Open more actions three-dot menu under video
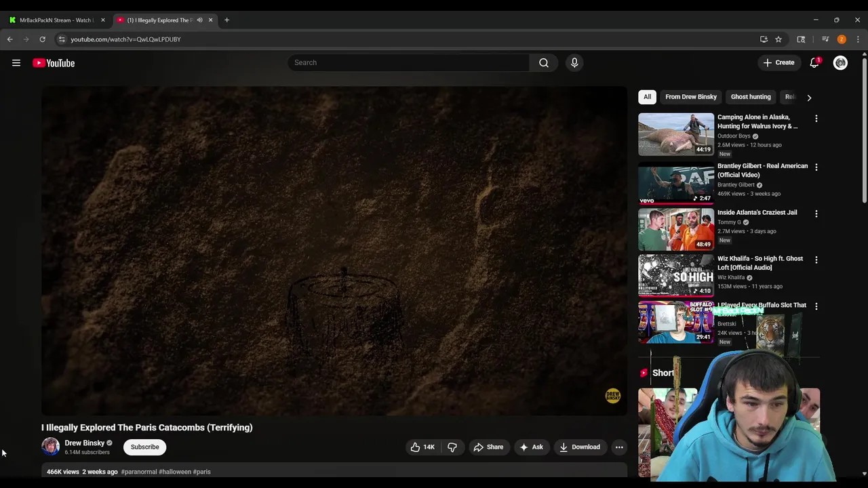 pos(619,447)
